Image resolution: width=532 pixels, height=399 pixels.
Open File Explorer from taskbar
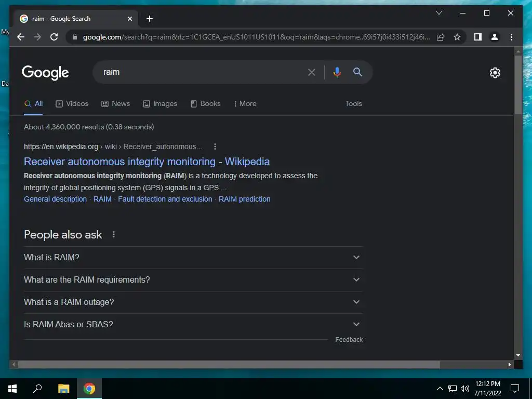pyautogui.click(x=63, y=389)
